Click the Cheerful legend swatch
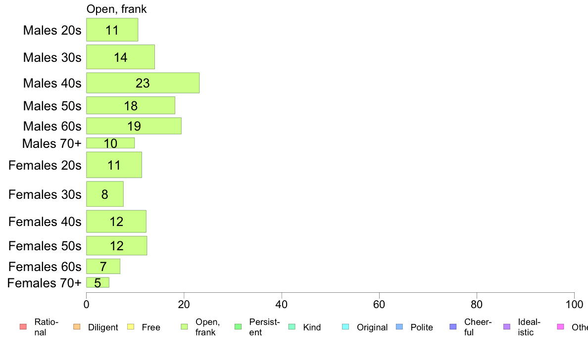The height and width of the screenshot is (364, 588). coord(453,327)
